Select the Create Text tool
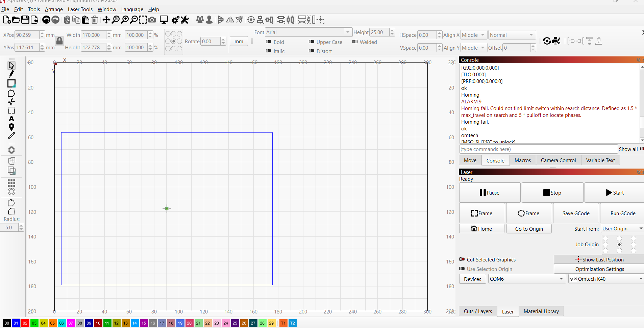The image size is (644, 328). [x=11, y=119]
